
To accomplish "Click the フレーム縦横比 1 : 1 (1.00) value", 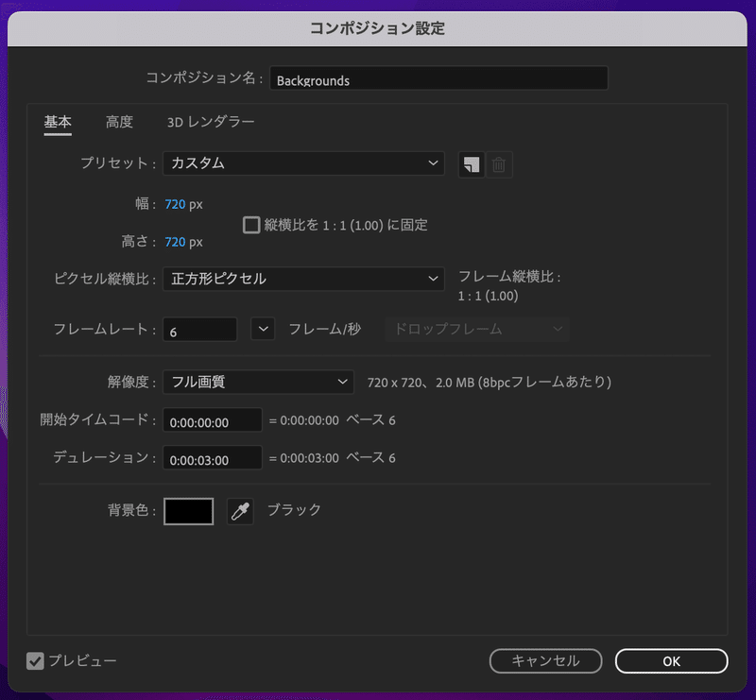I will pyautogui.click(x=488, y=296).
